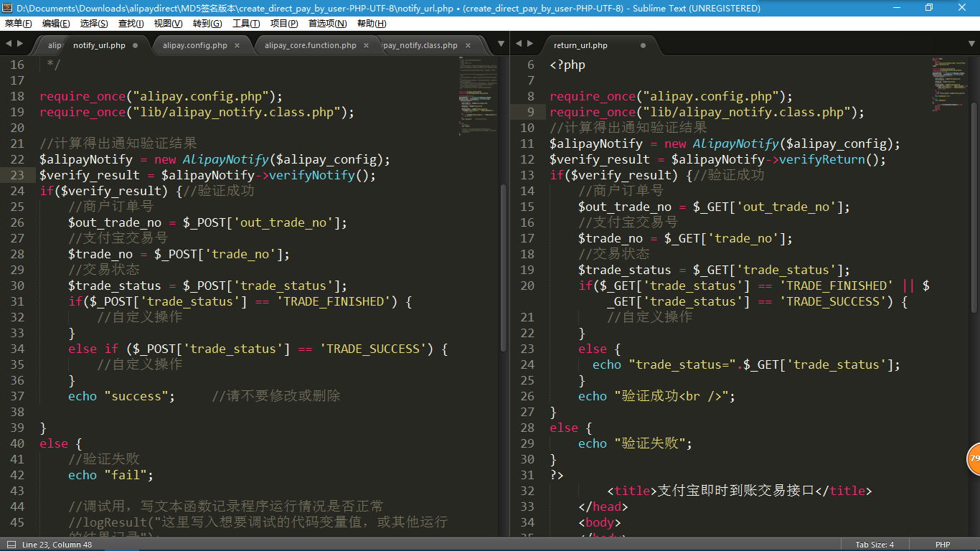Screen dimensions: 980x551
Task: Switch to the notify_url.php tab
Action: click(x=99, y=45)
